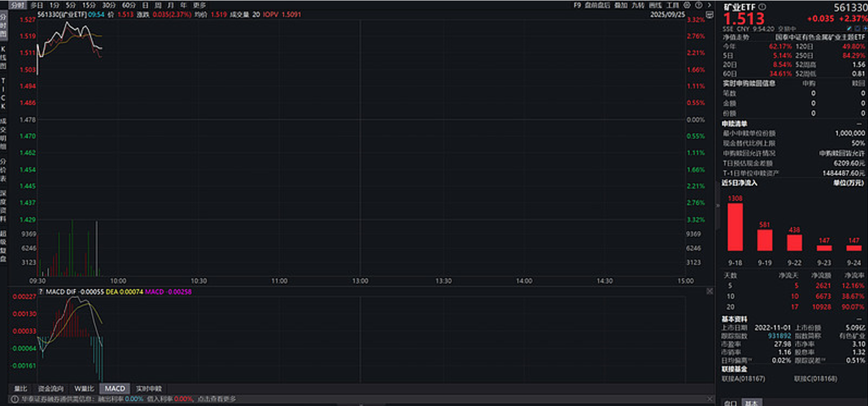
Task: Open the 成交明细 sidebar item
Action: pyautogui.click(x=4, y=133)
